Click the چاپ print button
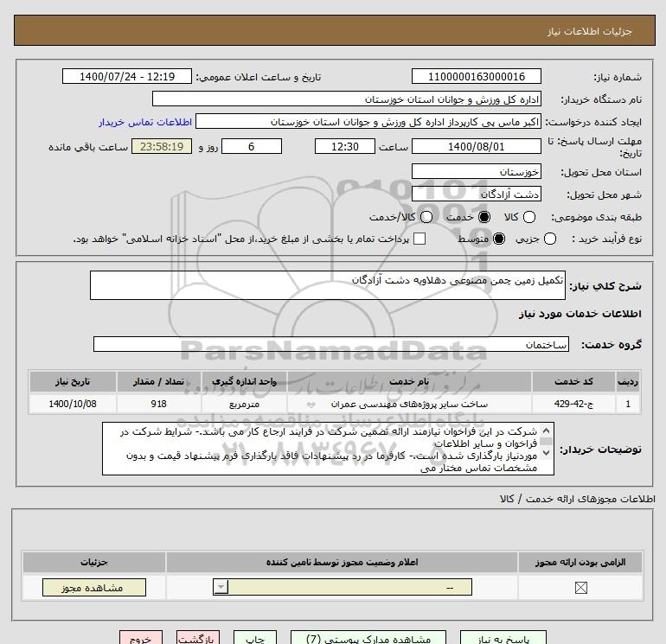The width and height of the screenshot is (666, 644). pyautogui.click(x=255, y=639)
